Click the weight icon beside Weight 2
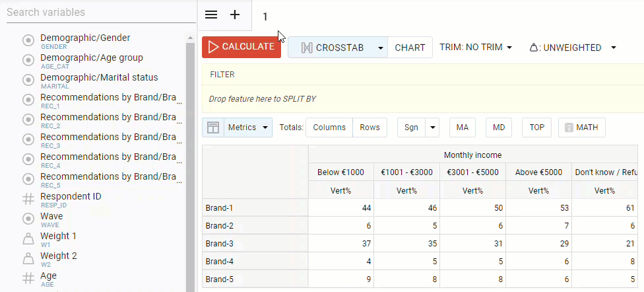The image size is (644, 292). pos(28,258)
